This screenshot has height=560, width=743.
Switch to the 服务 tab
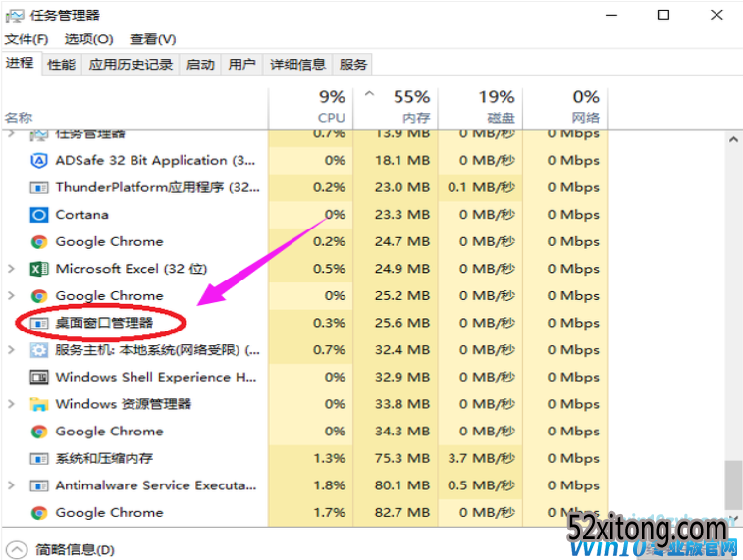tap(353, 64)
